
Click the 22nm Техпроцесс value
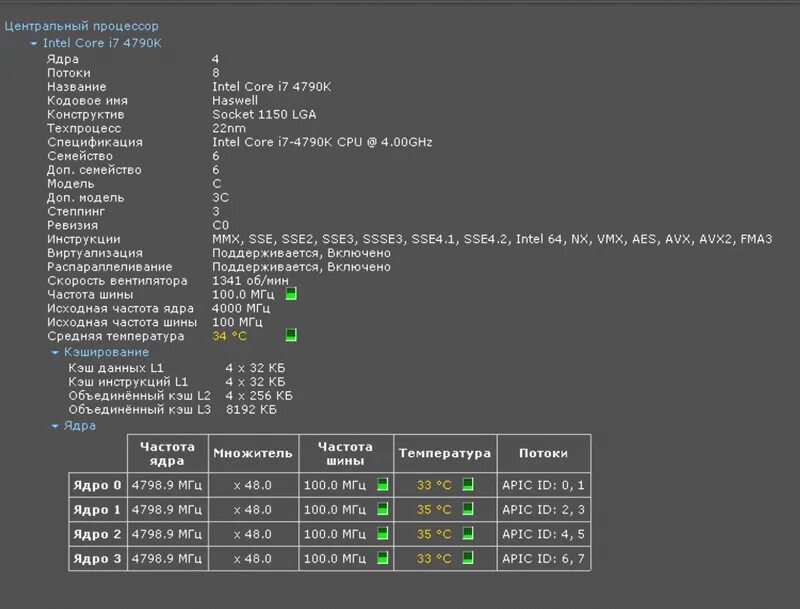[x=229, y=128]
